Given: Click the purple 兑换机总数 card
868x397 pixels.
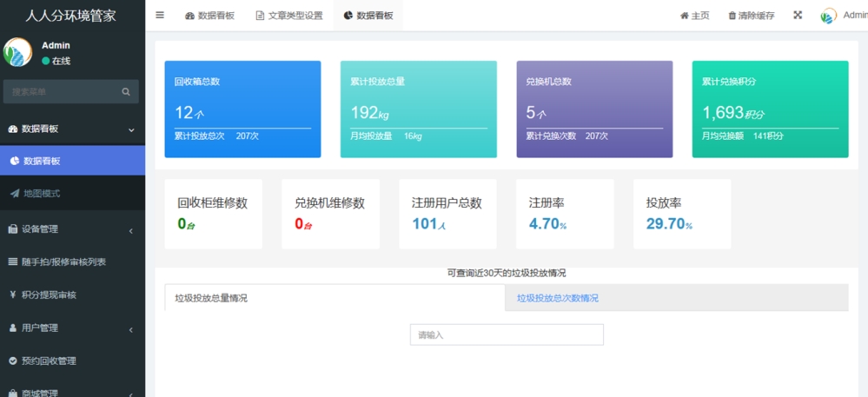Looking at the screenshot, I should [x=594, y=109].
